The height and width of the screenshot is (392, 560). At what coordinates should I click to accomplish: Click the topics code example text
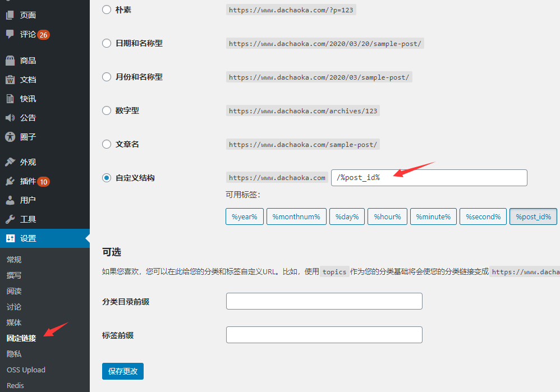click(x=334, y=272)
